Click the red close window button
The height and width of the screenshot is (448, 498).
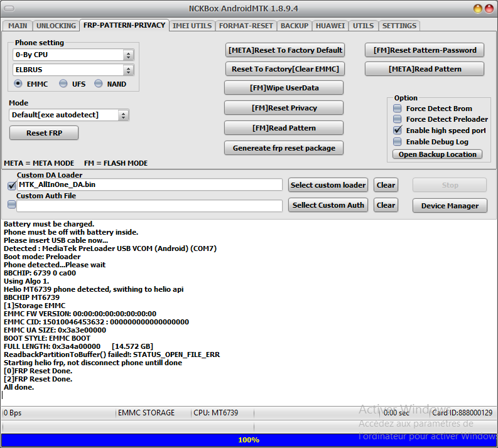click(x=489, y=9)
